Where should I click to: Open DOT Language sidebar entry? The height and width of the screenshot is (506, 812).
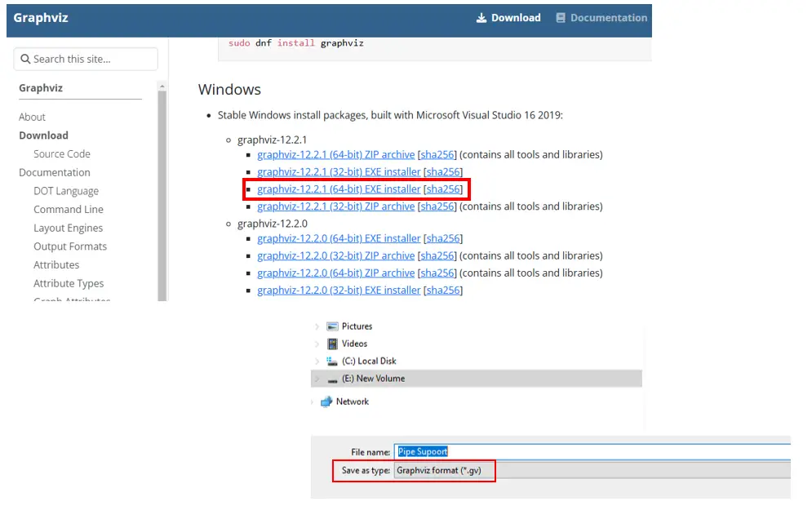click(66, 191)
